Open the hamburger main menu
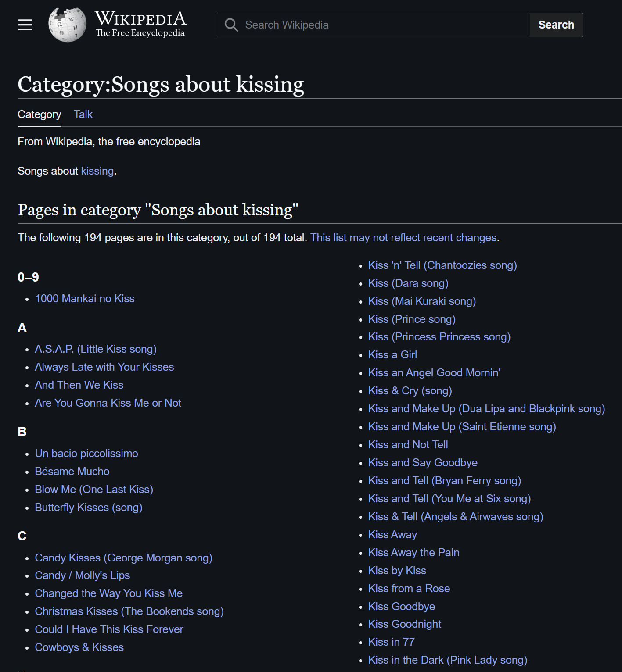The width and height of the screenshot is (622, 672). click(x=25, y=25)
